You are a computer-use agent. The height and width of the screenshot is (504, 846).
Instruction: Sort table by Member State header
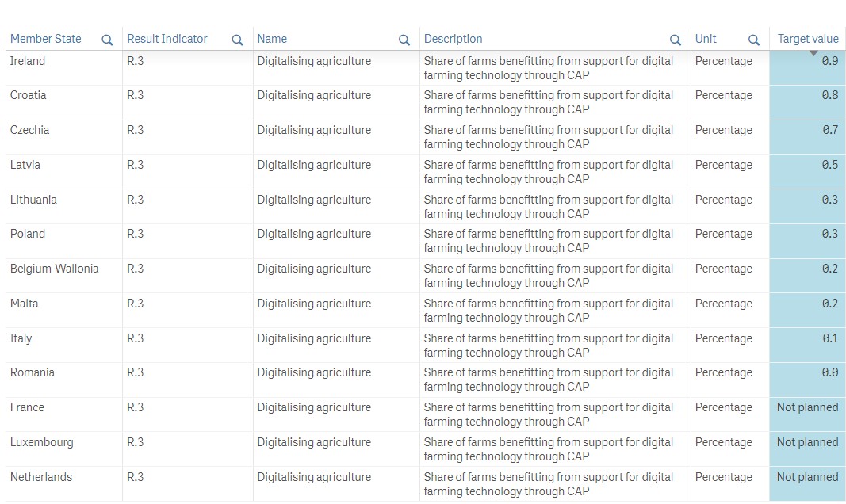(46, 39)
